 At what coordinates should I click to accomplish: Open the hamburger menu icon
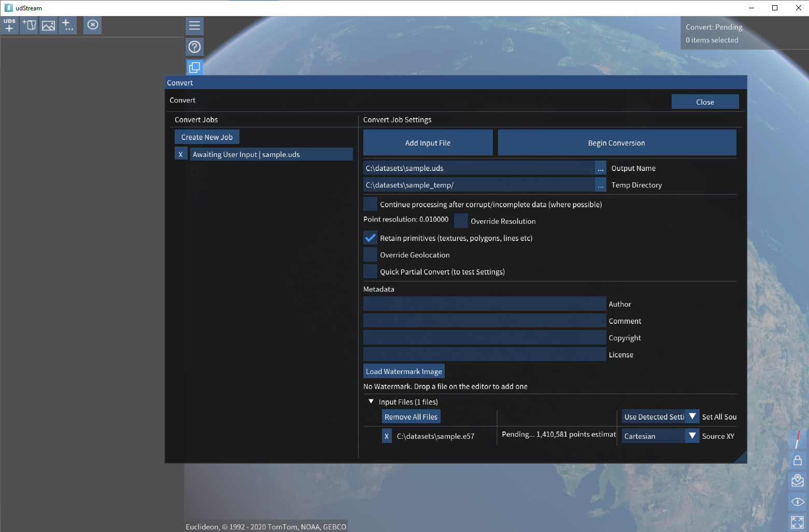click(x=195, y=26)
